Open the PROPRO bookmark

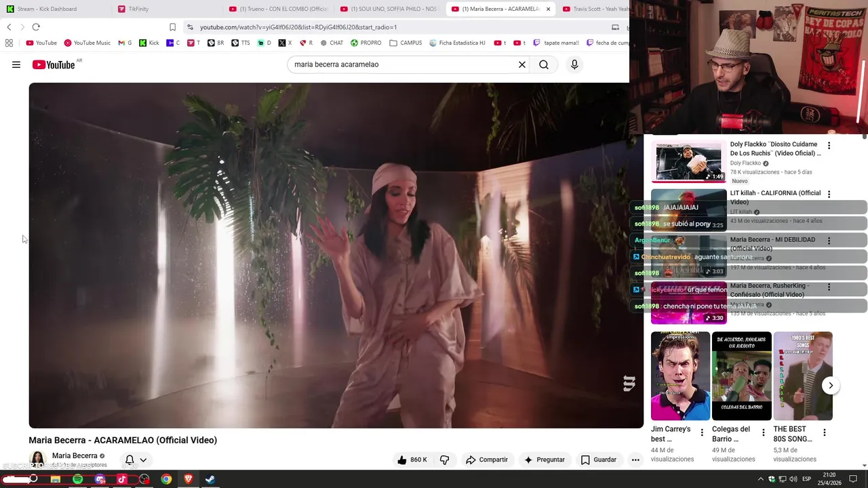click(366, 43)
